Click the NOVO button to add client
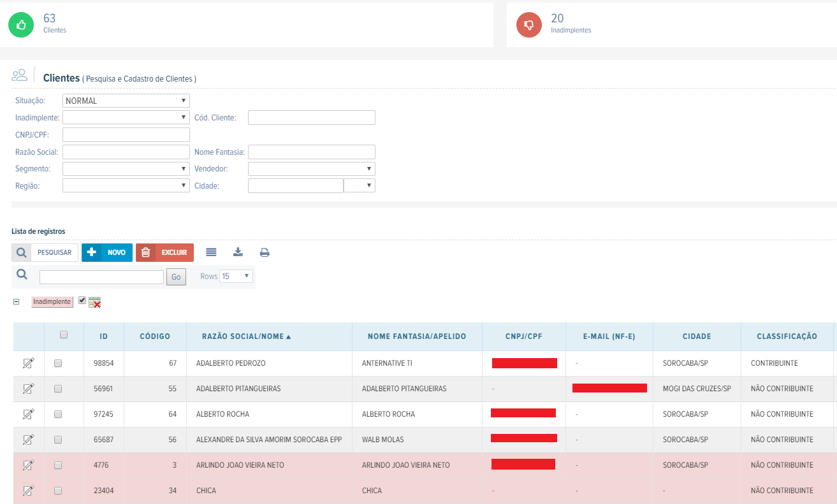This screenshot has height=504, width=837. point(107,252)
